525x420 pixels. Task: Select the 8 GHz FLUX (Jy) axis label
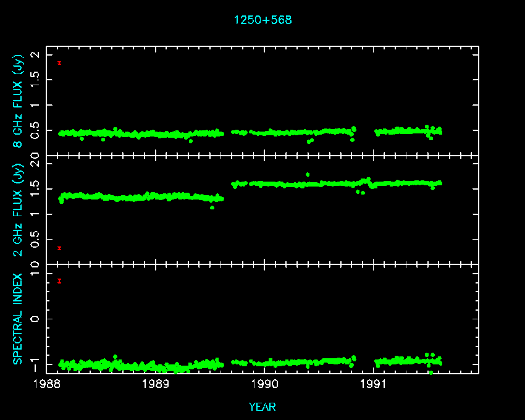19,102
